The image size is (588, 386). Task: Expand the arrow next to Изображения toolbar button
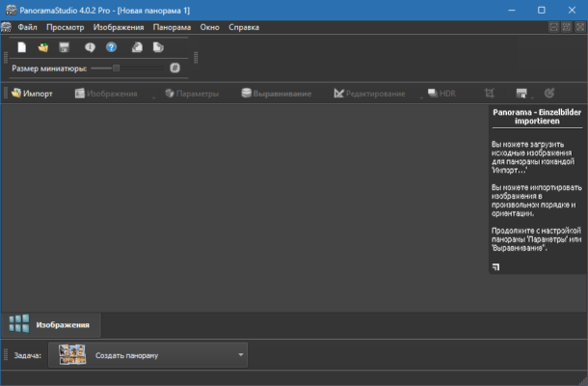pyautogui.click(x=153, y=97)
